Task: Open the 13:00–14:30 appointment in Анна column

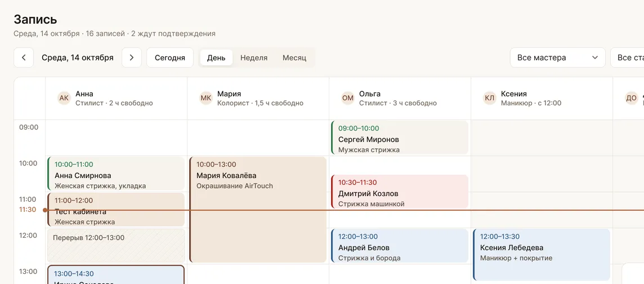Action: point(116,274)
